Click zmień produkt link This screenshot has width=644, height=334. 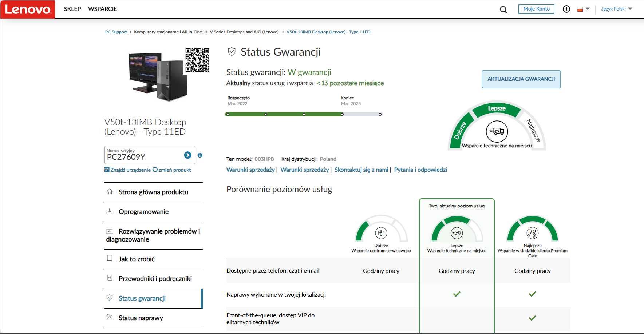tap(172, 170)
